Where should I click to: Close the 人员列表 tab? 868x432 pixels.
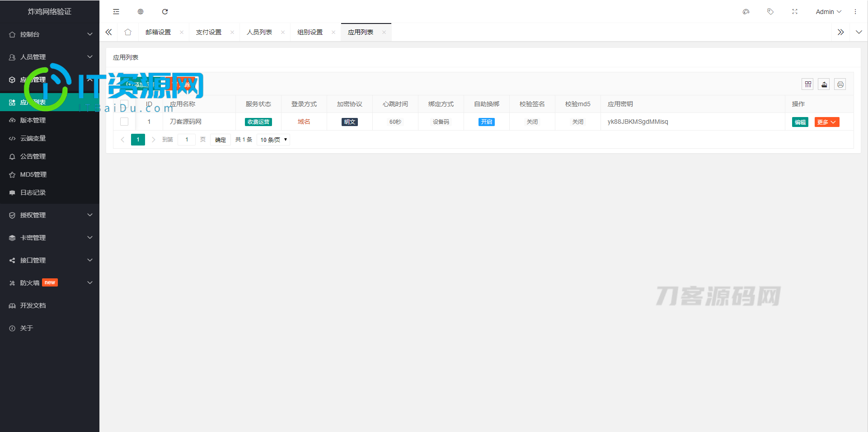pos(283,32)
